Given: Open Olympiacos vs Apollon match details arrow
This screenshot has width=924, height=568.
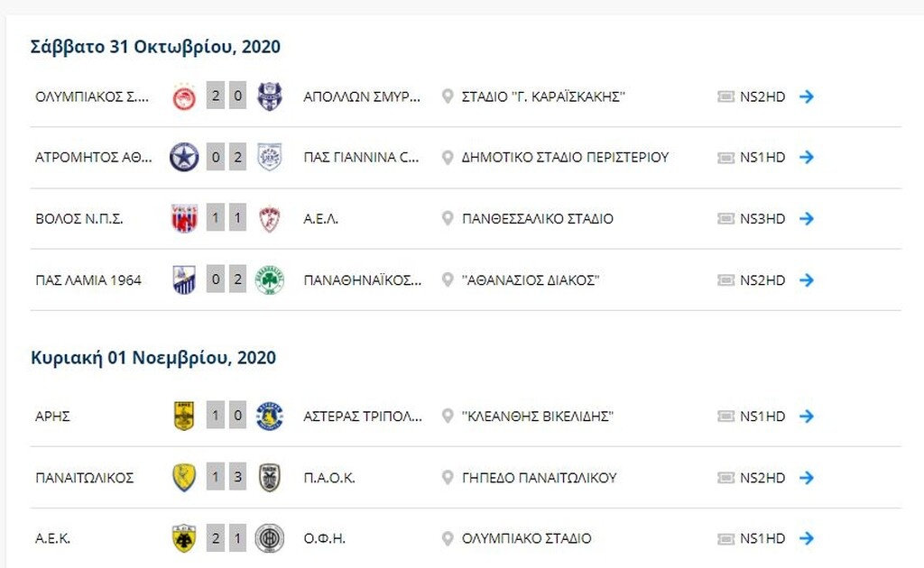Looking at the screenshot, I should pyautogui.click(x=807, y=96).
